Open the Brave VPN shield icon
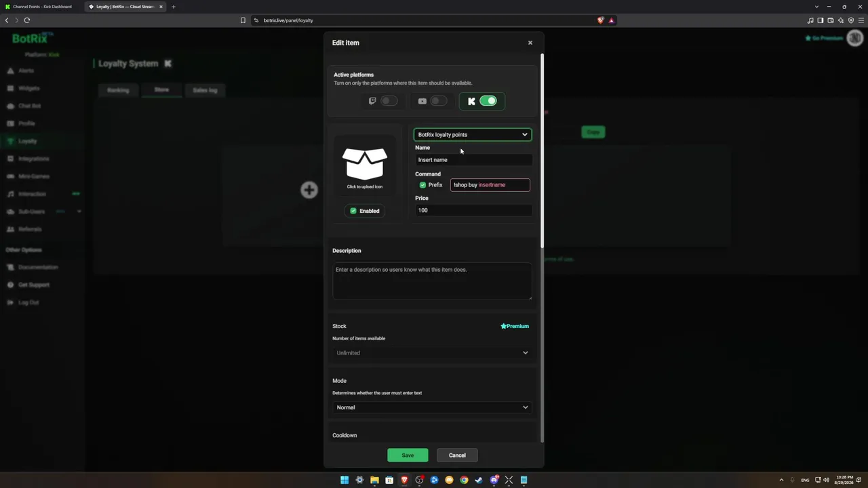 coord(851,20)
